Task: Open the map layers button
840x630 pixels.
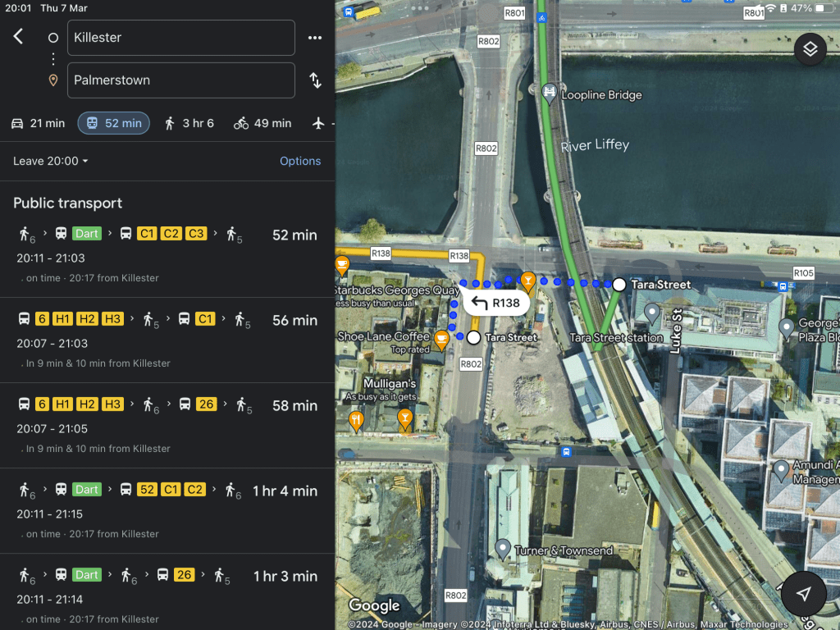Action: (x=810, y=49)
